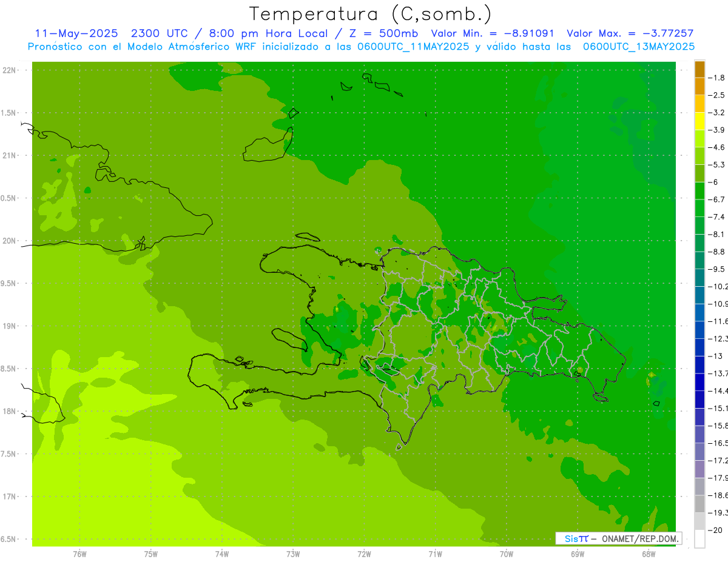Click the "20N" latitude label

[x=10, y=241]
